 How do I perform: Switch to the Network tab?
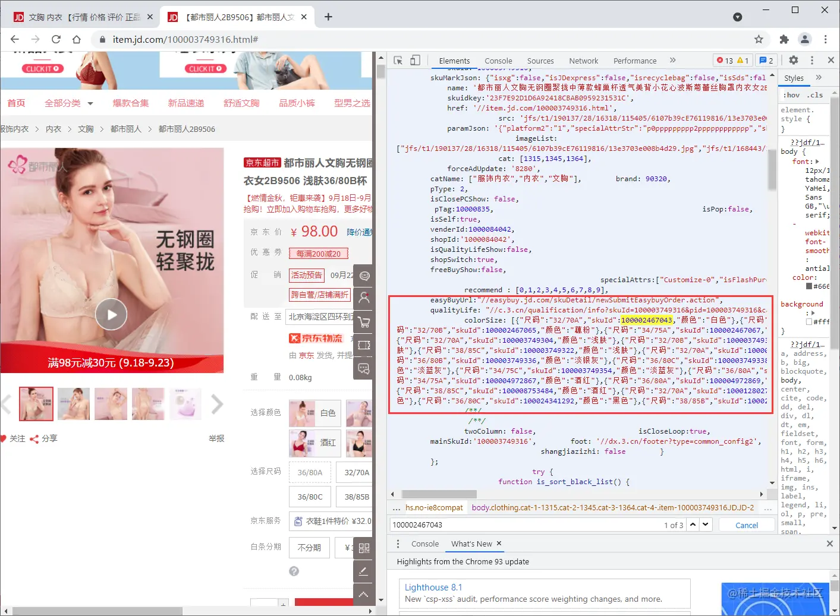click(584, 61)
